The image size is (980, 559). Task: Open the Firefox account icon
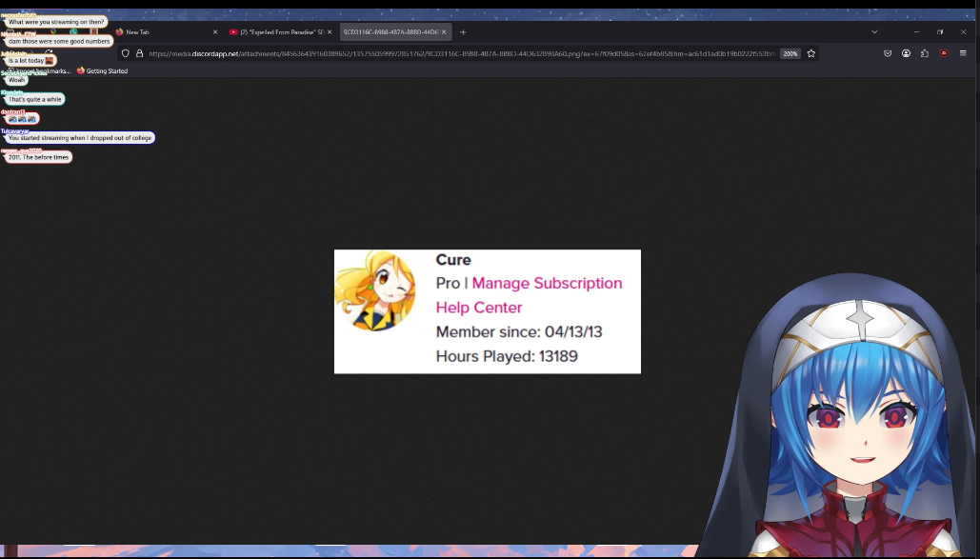pyautogui.click(x=906, y=53)
